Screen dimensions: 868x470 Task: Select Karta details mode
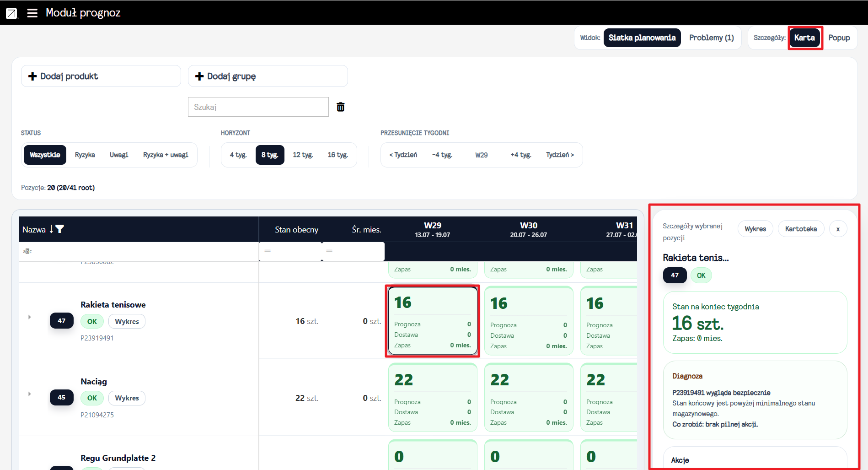(804, 38)
